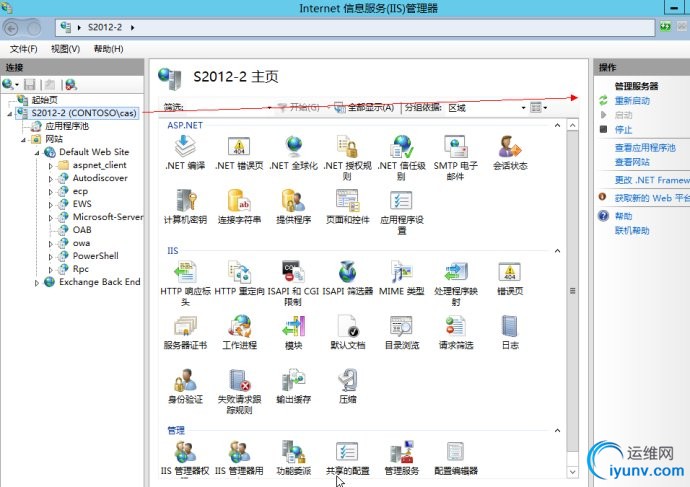This screenshot has height=487, width=690.
Task: Open the 分组依据 区域 dropdown
Action: point(487,108)
